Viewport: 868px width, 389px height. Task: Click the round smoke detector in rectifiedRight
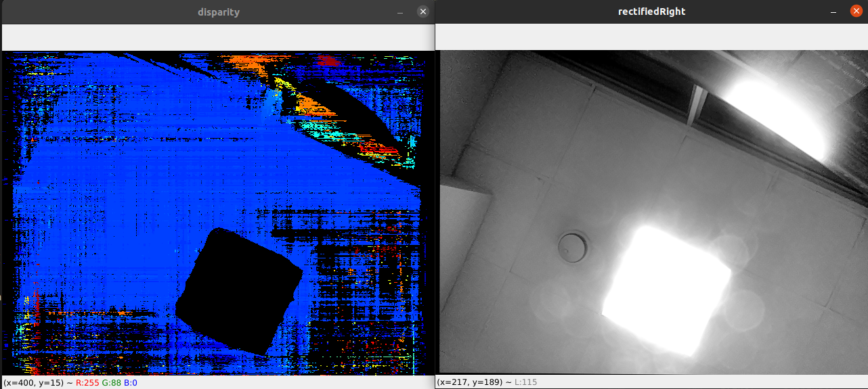click(x=573, y=247)
